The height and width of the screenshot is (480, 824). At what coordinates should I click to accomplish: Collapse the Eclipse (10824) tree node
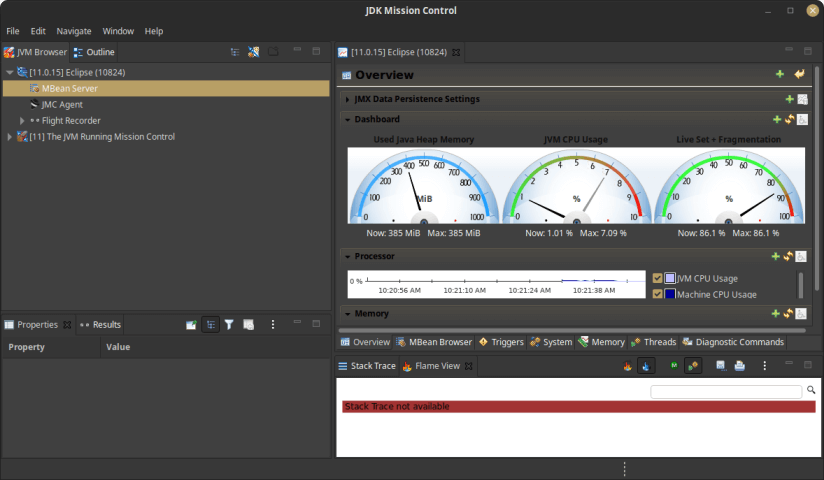coord(9,72)
